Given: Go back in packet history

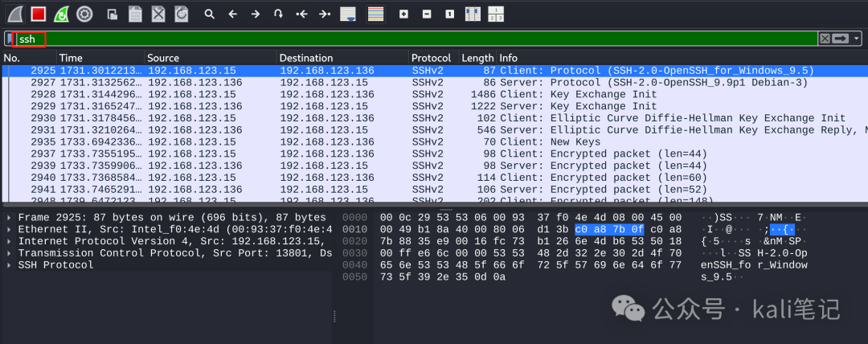Looking at the screenshot, I should [232, 14].
